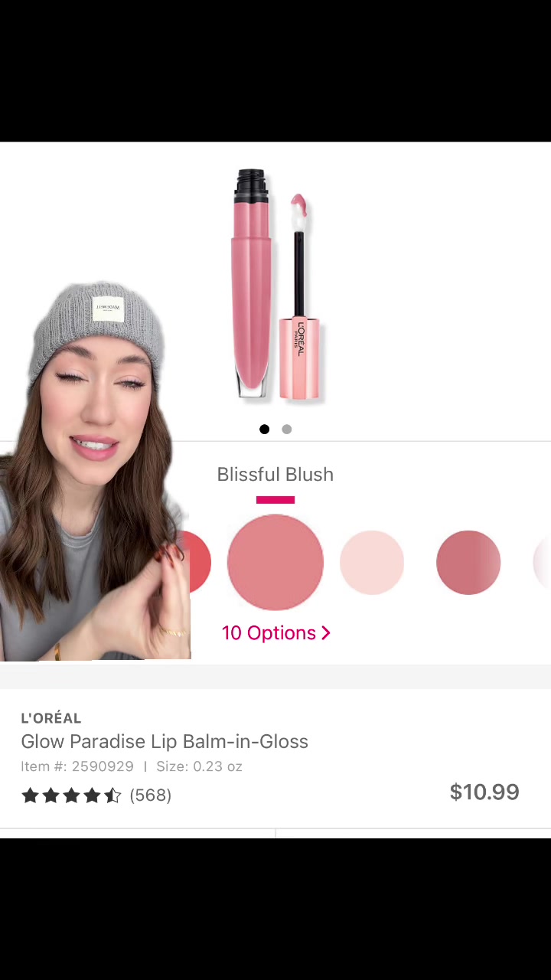Open Glow Paradise Lip Balm-in-Gloss product title
This screenshot has height=980, width=551.
click(165, 741)
